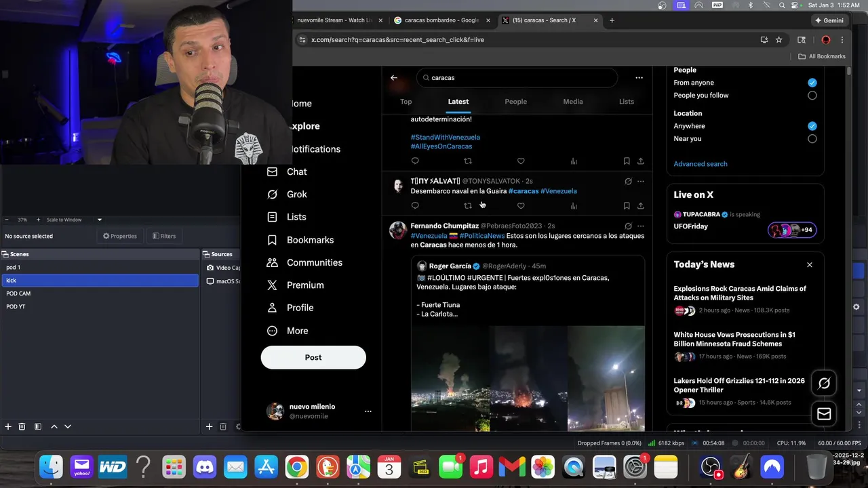The width and height of the screenshot is (868, 488).
Task: Open search options menu beside search box
Action: click(639, 78)
